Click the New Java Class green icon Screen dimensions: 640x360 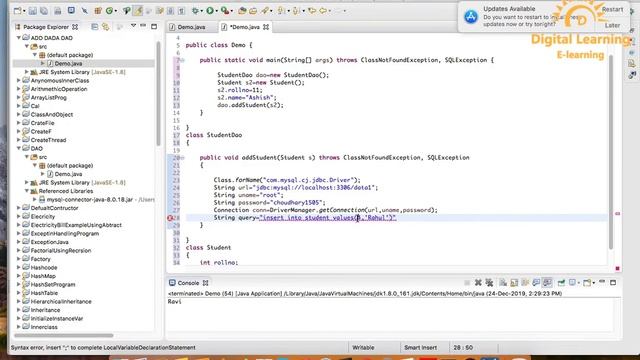tap(109, 11)
